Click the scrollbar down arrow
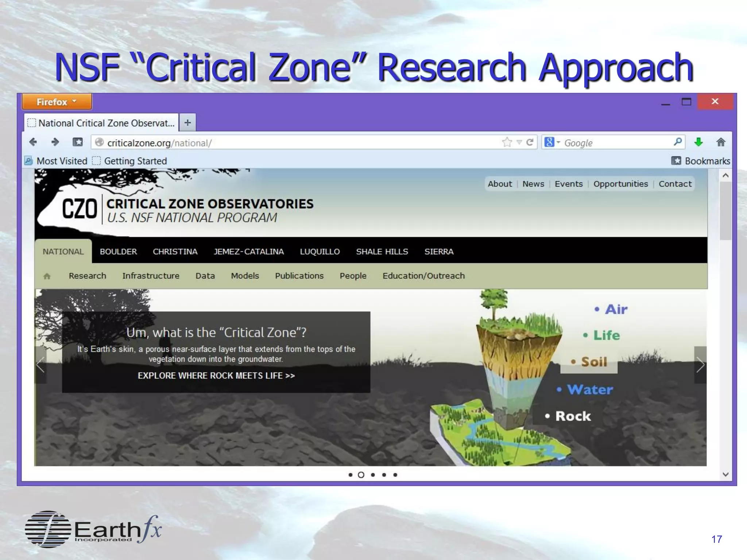The height and width of the screenshot is (560, 747). click(x=725, y=474)
